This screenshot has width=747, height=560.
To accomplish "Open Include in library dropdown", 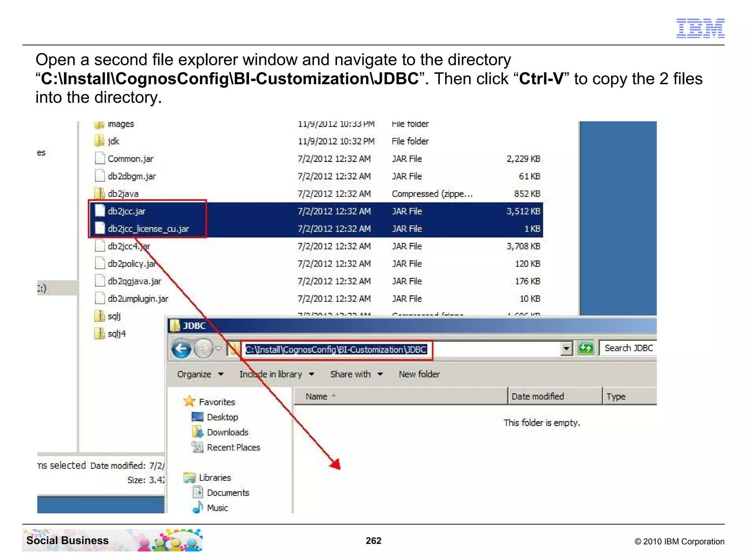I will point(277,374).
